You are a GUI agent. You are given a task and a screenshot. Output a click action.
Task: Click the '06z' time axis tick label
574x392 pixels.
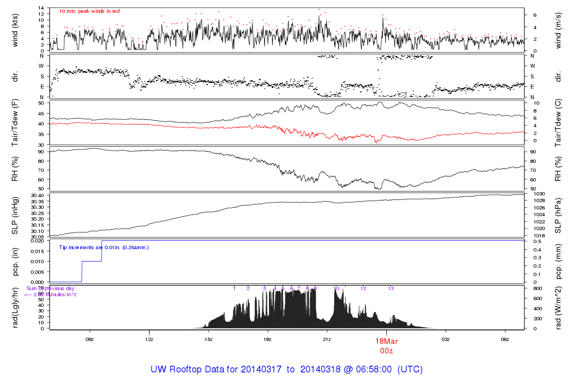(x=504, y=339)
